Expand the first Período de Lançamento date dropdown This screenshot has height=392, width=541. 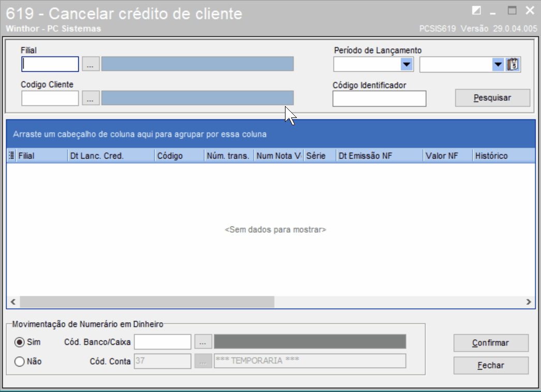pos(407,65)
